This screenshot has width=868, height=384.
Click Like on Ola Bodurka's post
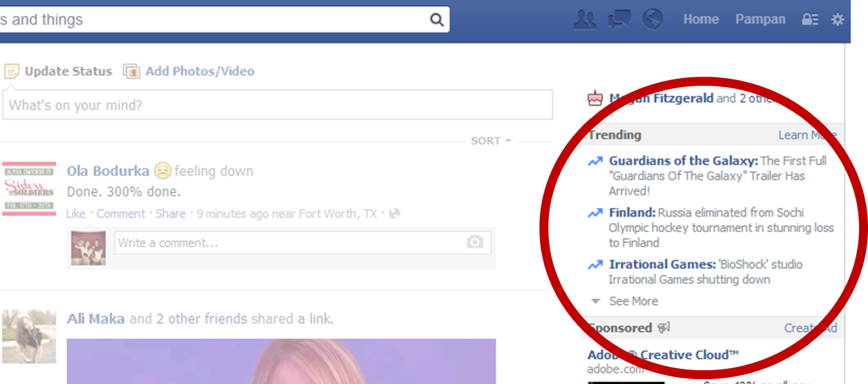[x=75, y=214]
